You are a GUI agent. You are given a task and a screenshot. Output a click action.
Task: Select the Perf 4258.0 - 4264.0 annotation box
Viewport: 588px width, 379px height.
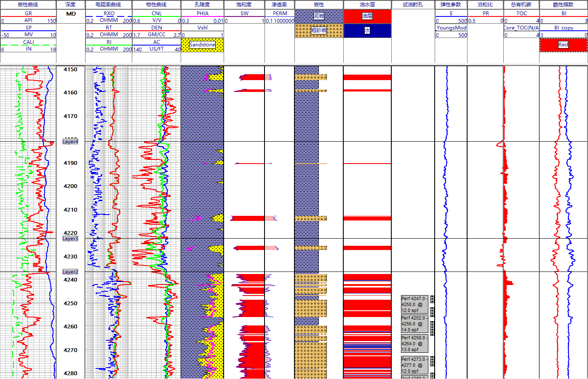click(x=414, y=344)
